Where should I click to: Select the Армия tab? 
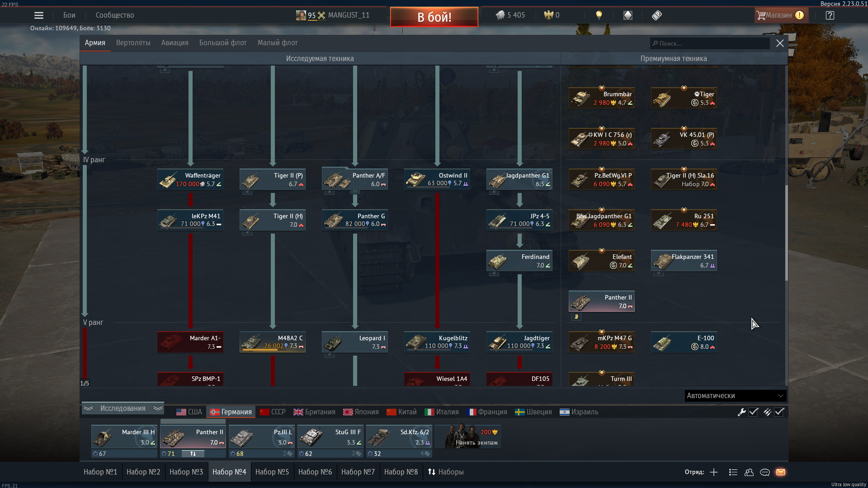(95, 43)
